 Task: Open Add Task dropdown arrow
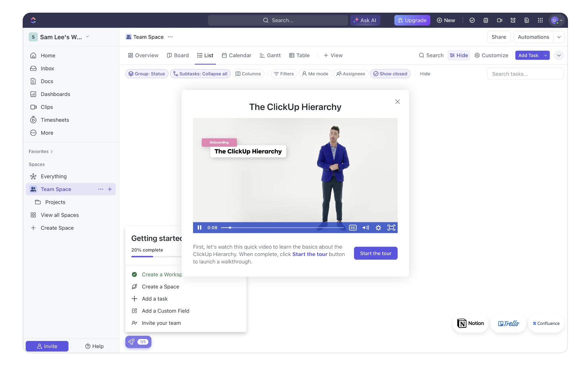546,55
